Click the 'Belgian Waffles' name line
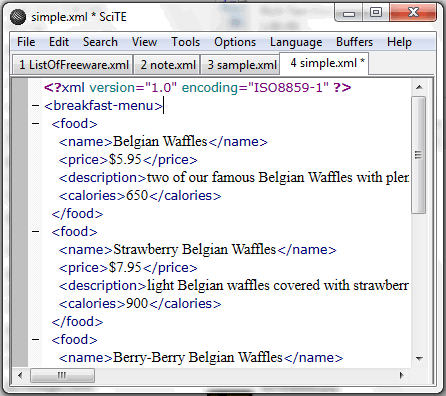This screenshot has width=446, height=396. coord(163,142)
